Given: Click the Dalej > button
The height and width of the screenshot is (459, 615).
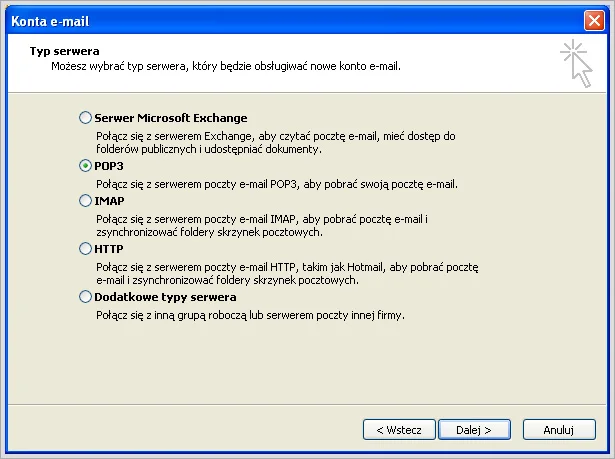Looking at the screenshot, I should coord(474,429).
